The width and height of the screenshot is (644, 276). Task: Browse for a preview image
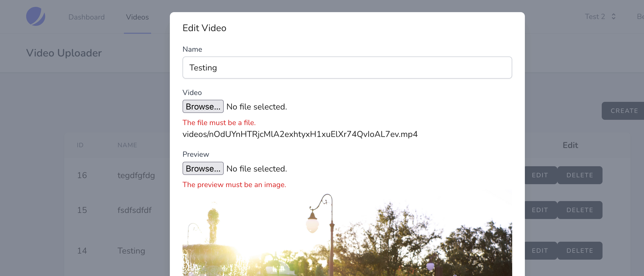(203, 168)
